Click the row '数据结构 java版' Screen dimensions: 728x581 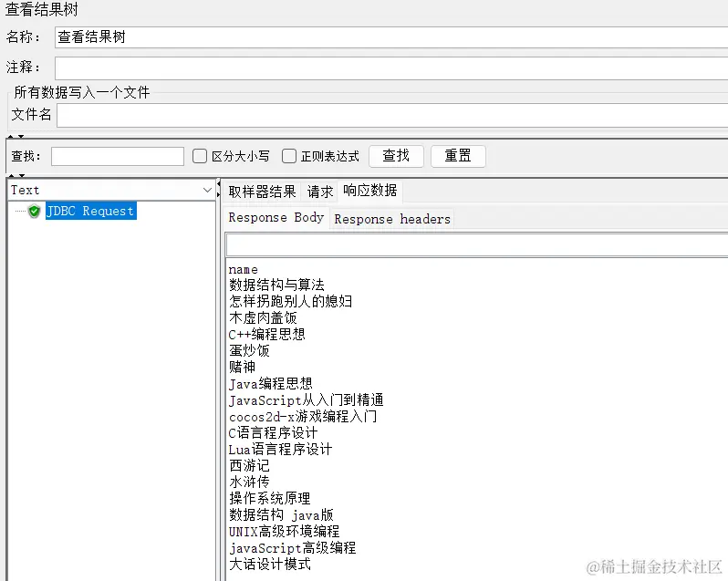tap(281, 514)
